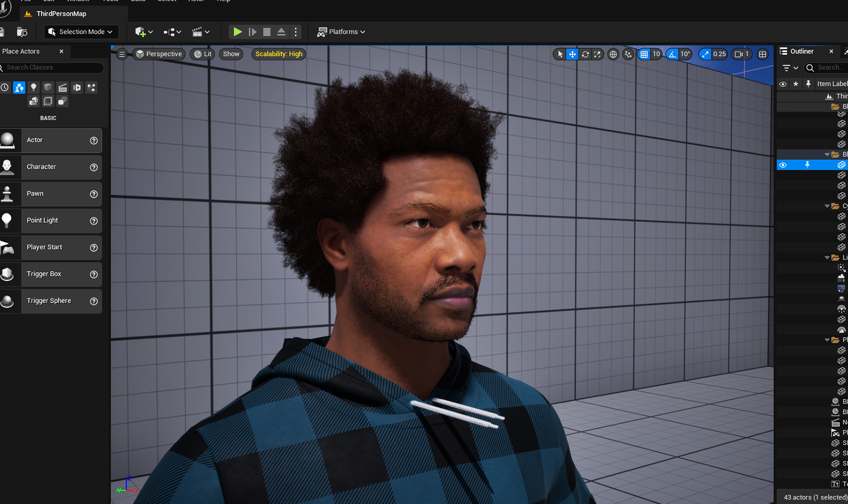The width and height of the screenshot is (848, 504).
Task: Focus the Outliner search field
Action: (826, 67)
